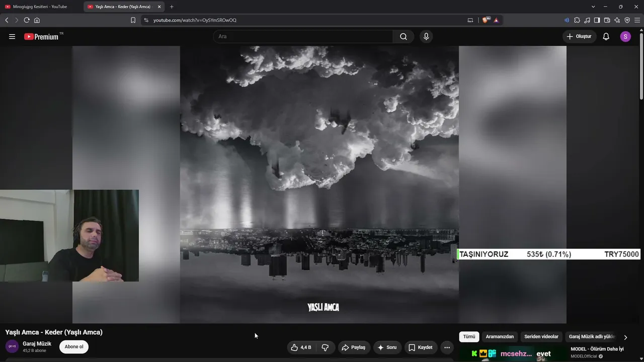644x362 pixels.
Task: Open a new browser tab
Action: (172, 7)
